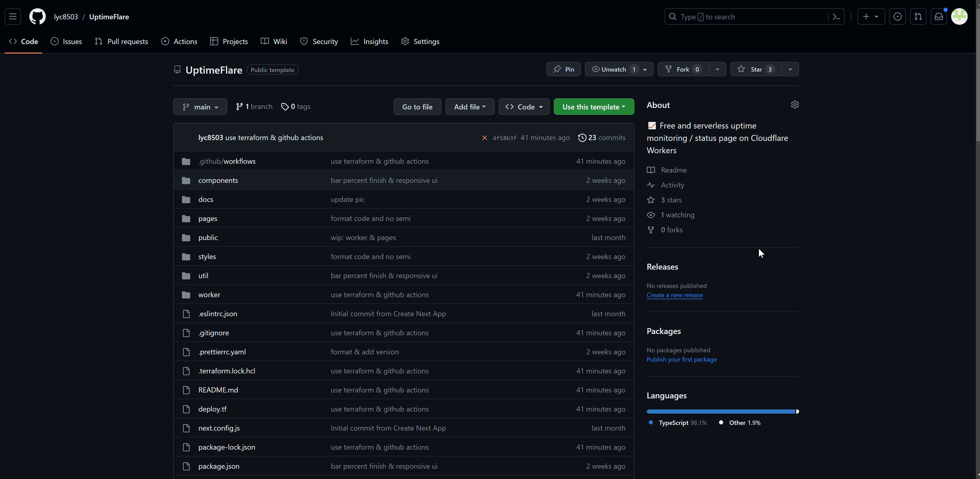Screen dimensions: 980x479
Task: Open the issues circle icon in header
Action: click(x=897, y=17)
